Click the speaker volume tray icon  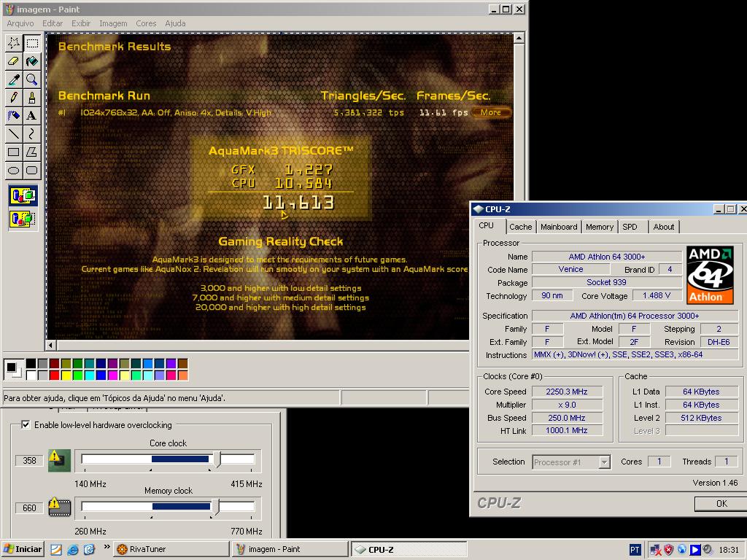708,550
